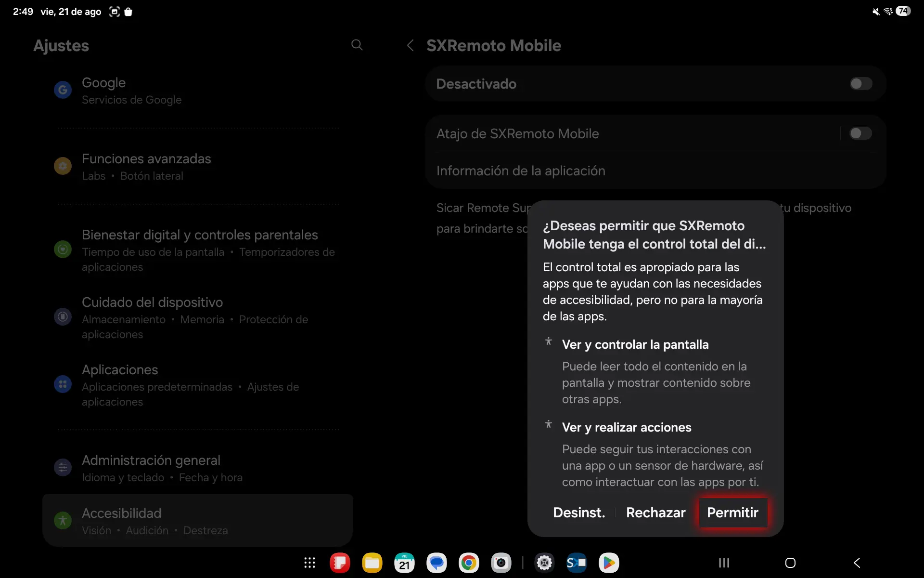The height and width of the screenshot is (578, 924).
Task: Tap the Funciones avanzadas gear icon
Action: (63, 166)
